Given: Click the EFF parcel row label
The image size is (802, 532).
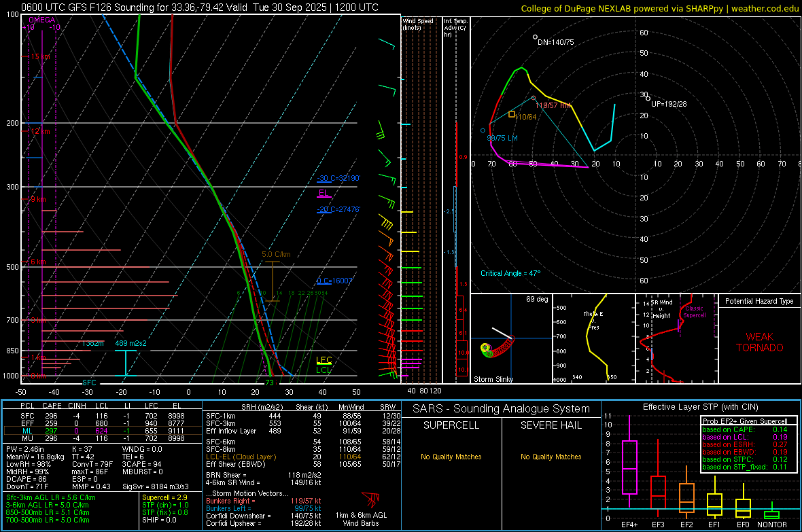Looking at the screenshot, I should (28, 423).
